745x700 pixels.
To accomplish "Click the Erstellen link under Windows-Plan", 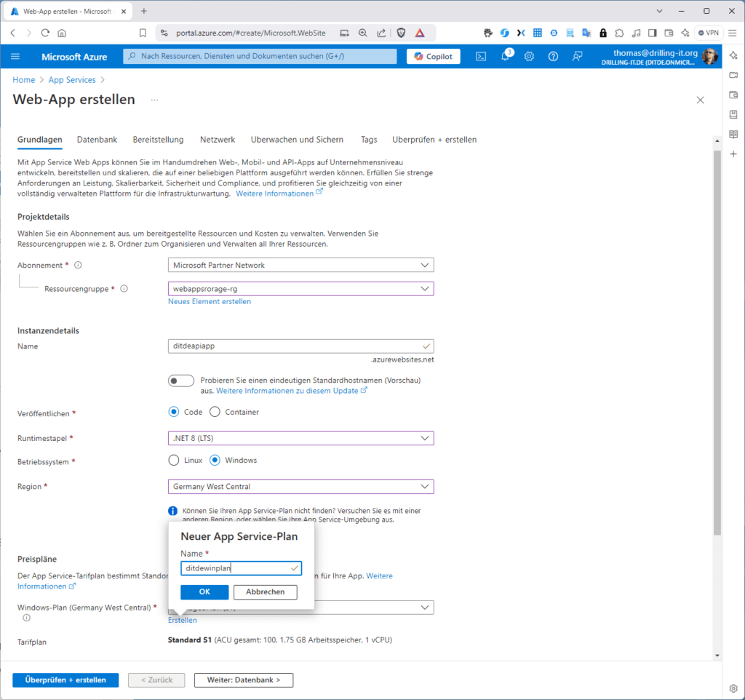I will [x=183, y=620].
